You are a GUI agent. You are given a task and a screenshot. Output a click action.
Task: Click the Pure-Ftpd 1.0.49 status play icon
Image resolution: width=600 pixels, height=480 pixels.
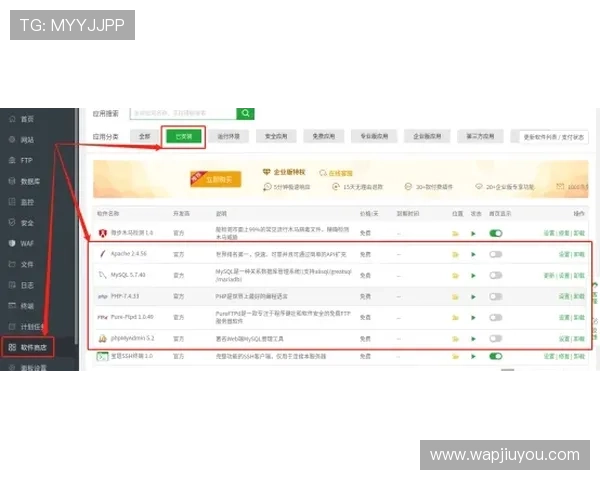click(x=473, y=318)
